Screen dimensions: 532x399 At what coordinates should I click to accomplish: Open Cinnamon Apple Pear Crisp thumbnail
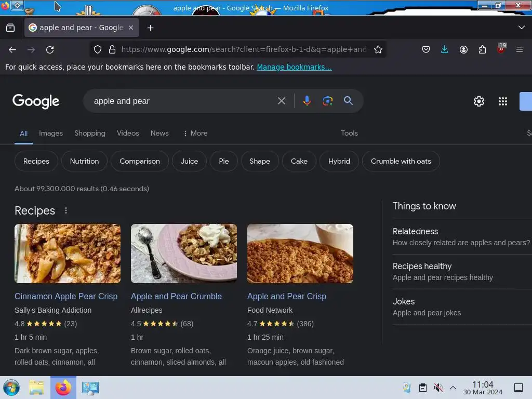point(68,254)
